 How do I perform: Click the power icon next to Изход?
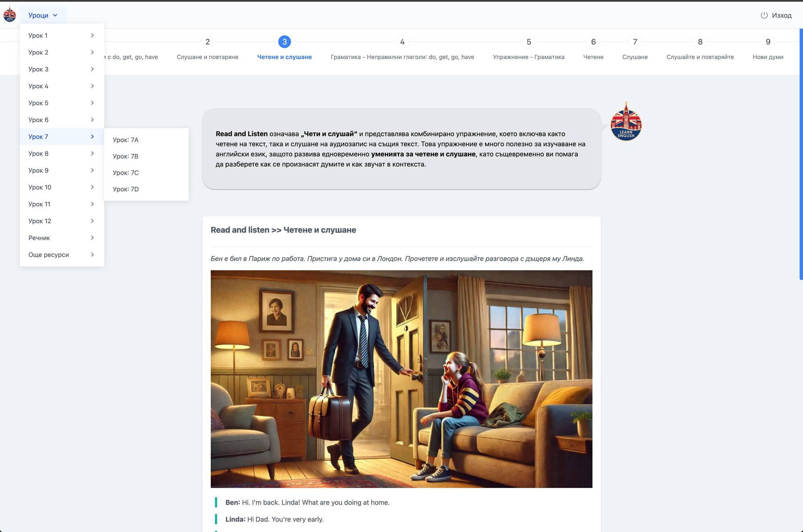point(764,15)
